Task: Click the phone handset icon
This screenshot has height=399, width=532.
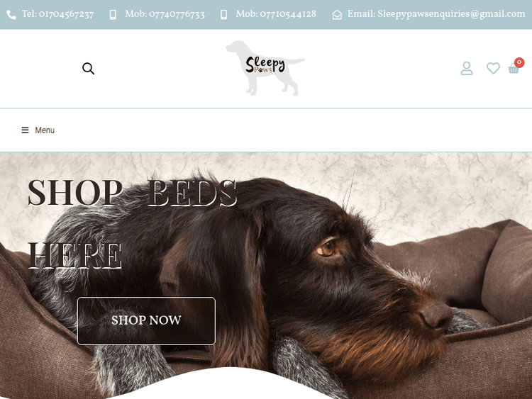Action: pyautogui.click(x=11, y=15)
